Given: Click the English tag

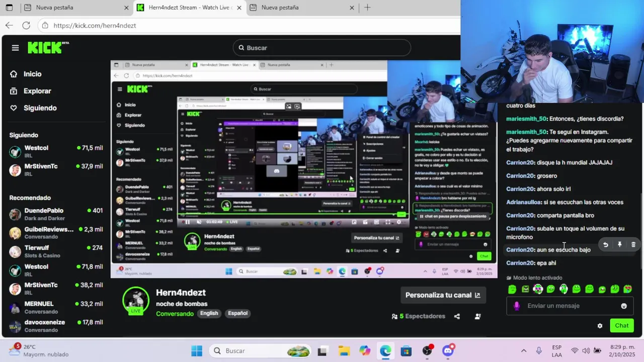Looking at the screenshot, I should click(x=209, y=313).
